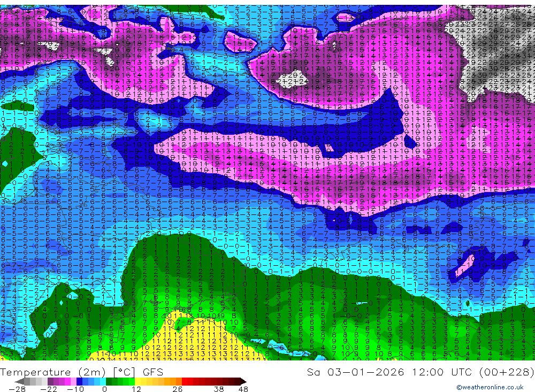535x392 pixels.
Task: Click the first bright yellow legend swatch at 12
Action: 137,381
